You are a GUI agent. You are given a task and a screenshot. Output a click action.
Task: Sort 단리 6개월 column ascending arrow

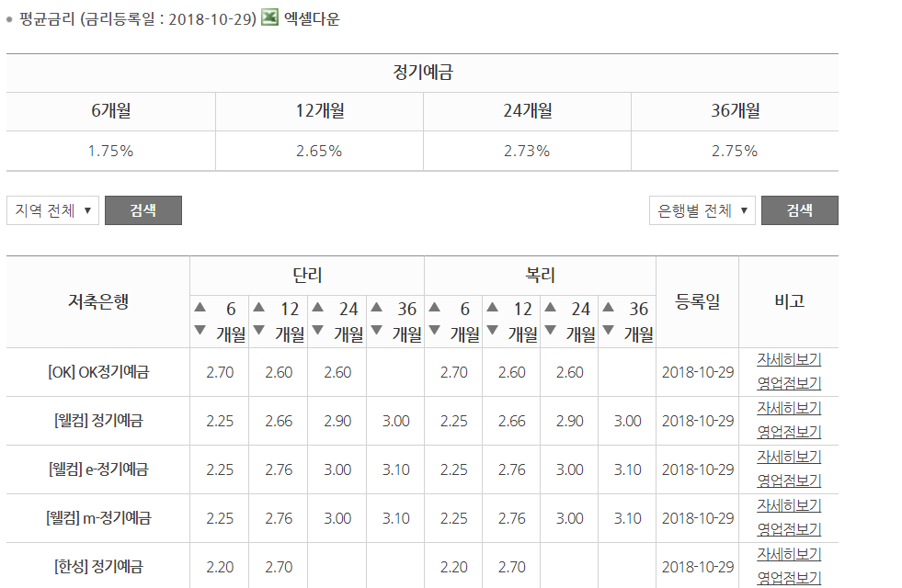pyautogui.click(x=200, y=308)
